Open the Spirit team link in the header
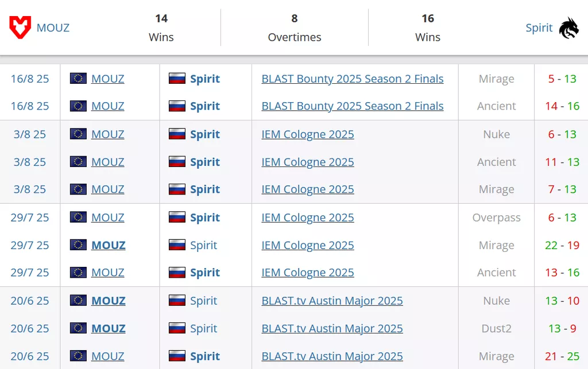This screenshot has width=588, height=369. [539, 28]
